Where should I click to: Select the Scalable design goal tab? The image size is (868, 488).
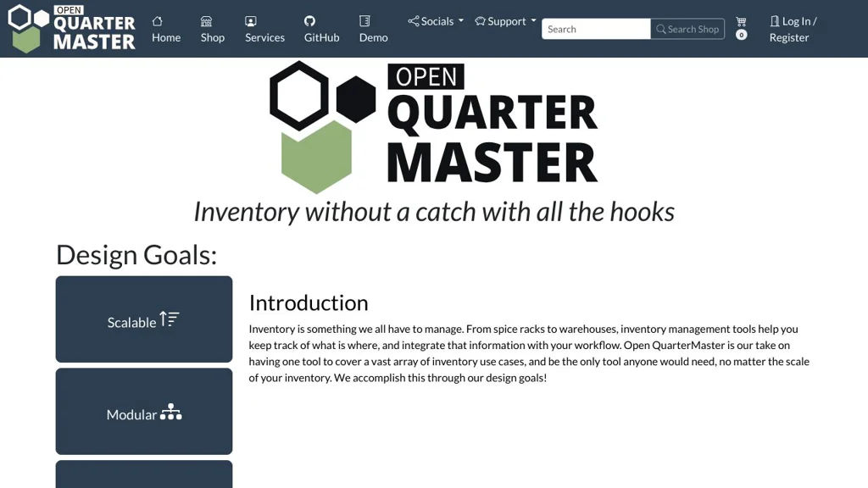pyautogui.click(x=144, y=319)
